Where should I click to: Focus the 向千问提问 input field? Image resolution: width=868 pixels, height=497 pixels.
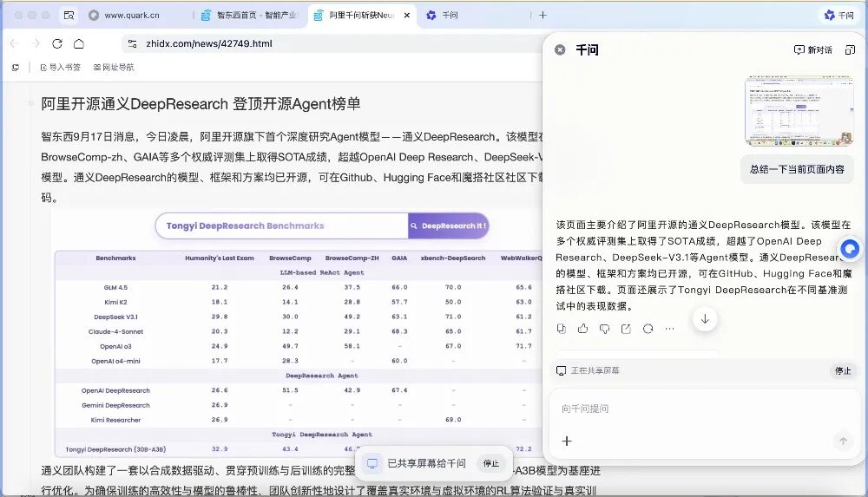[703, 409]
